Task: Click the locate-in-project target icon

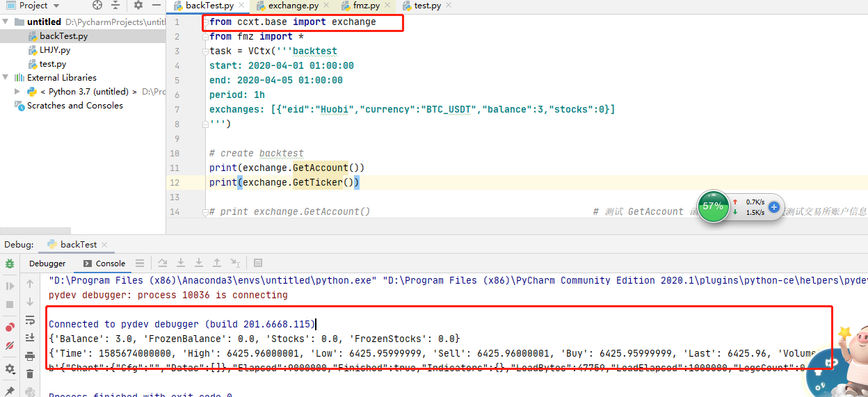Action: pos(97,6)
